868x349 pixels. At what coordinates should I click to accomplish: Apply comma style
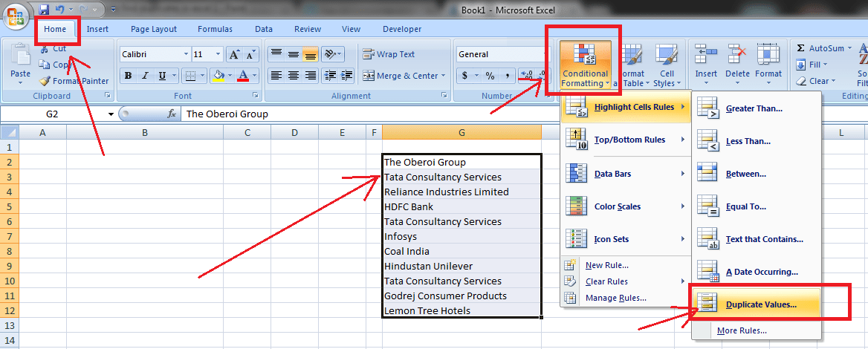tap(507, 76)
